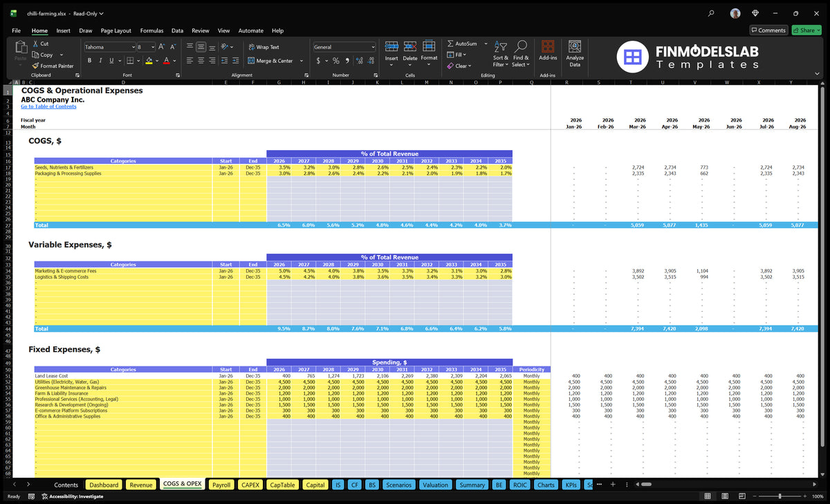Open the General number format dropdown

coord(372,47)
